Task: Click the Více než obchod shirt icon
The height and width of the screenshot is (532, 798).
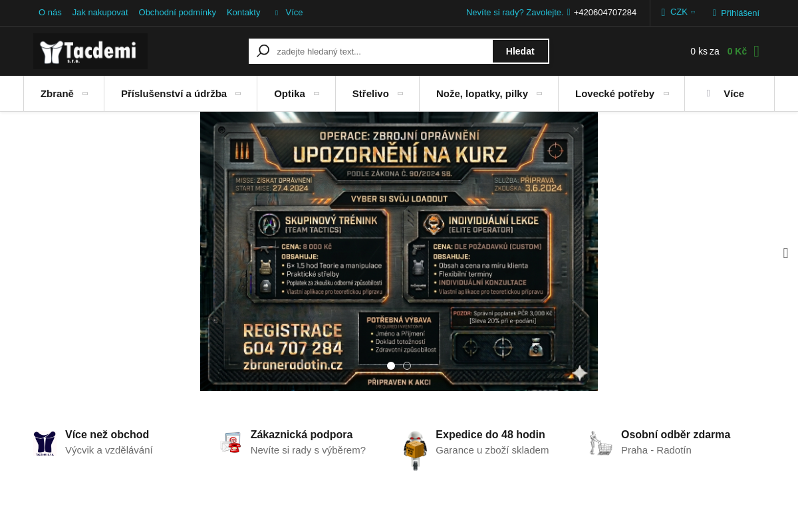Action: [45, 443]
